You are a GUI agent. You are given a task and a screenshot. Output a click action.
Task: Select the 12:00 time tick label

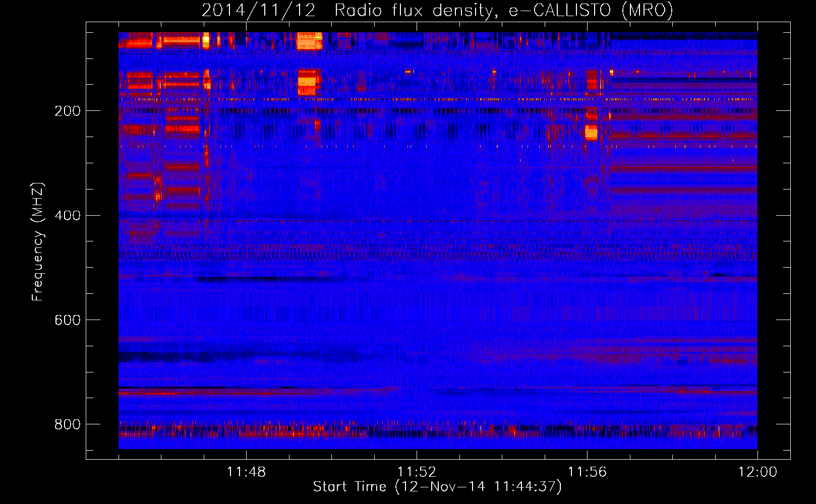757,472
